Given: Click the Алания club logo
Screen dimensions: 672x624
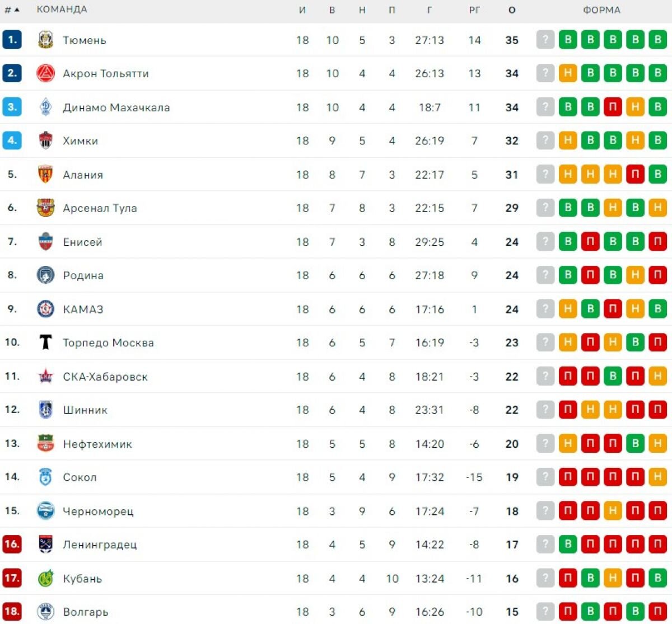Looking at the screenshot, I should click(x=45, y=175).
